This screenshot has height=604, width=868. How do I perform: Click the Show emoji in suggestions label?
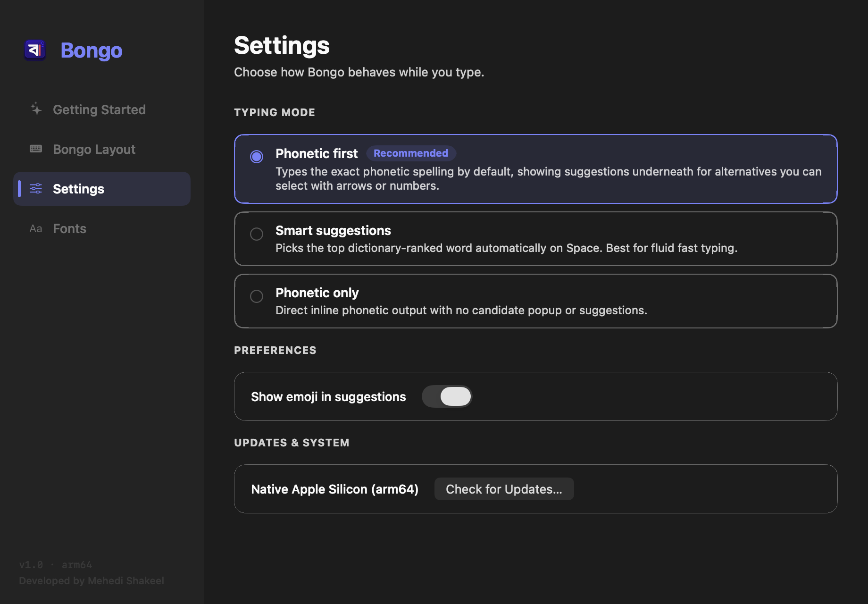point(328,397)
